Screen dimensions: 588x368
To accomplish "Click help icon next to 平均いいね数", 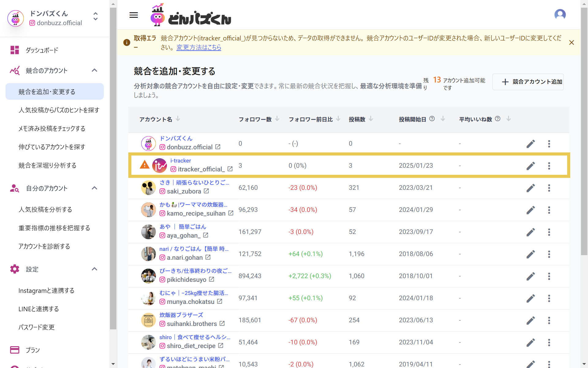I will tap(498, 119).
